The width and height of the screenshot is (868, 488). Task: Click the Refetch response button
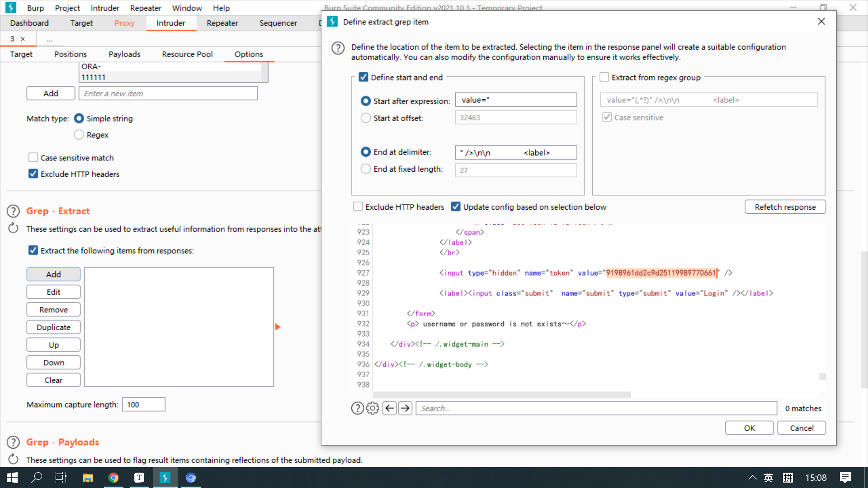click(786, 207)
